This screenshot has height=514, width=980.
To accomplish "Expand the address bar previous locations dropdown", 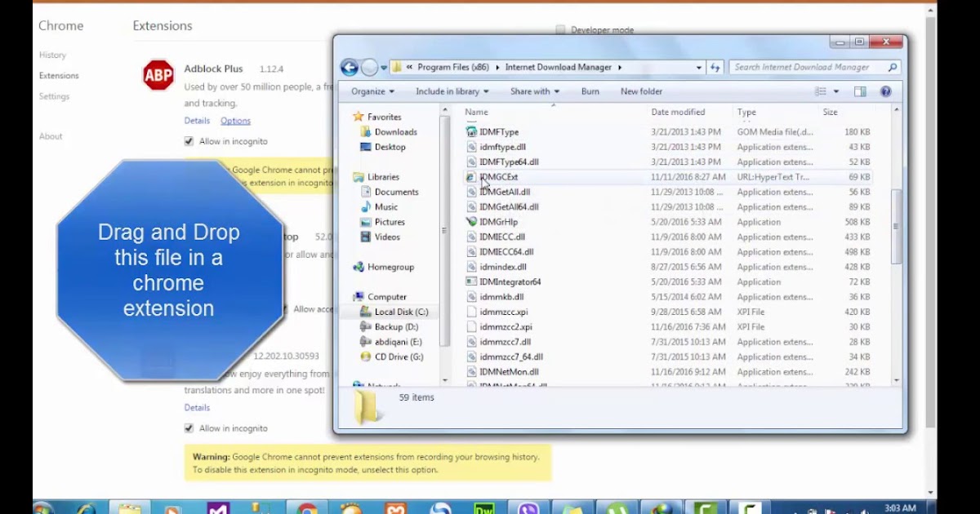I will (699, 68).
